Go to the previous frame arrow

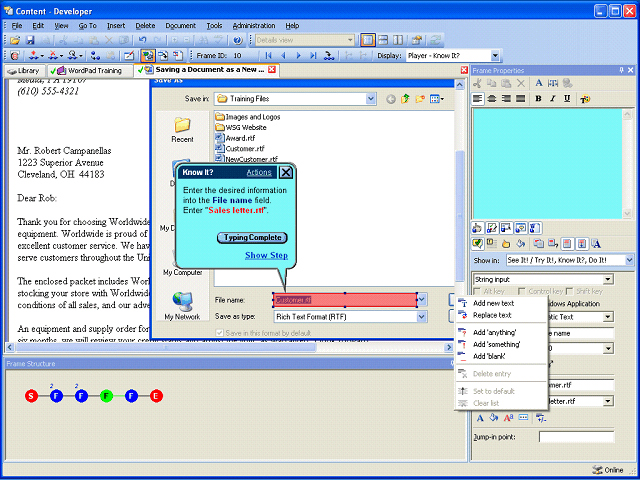(x=283, y=56)
